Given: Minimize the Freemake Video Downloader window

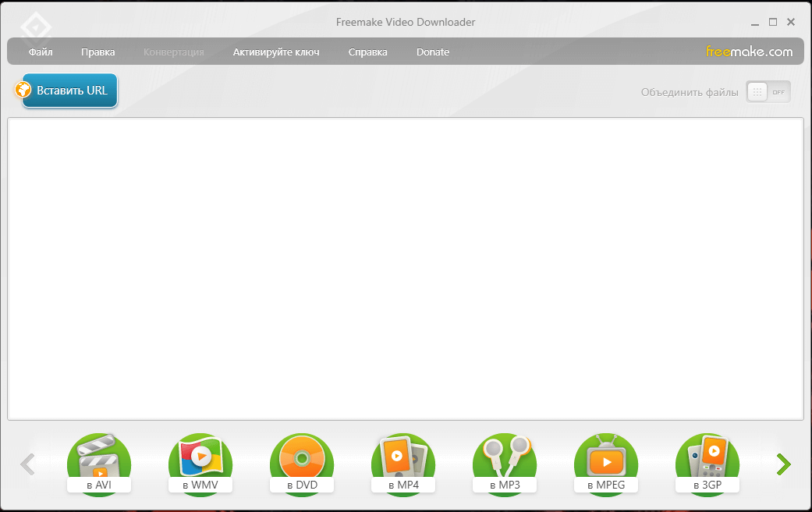Looking at the screenshot, I should (x=755, y=23).
